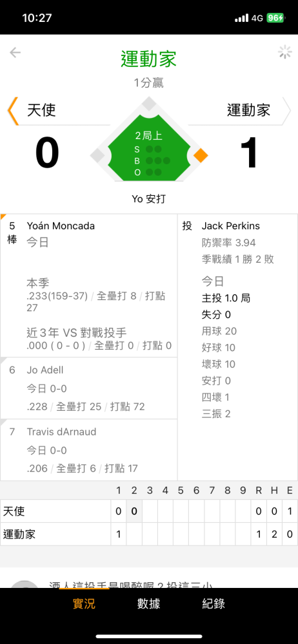
Task: Tap the orange chevron beside 天使
Action: pyautogui.click(x=13, y=111)
